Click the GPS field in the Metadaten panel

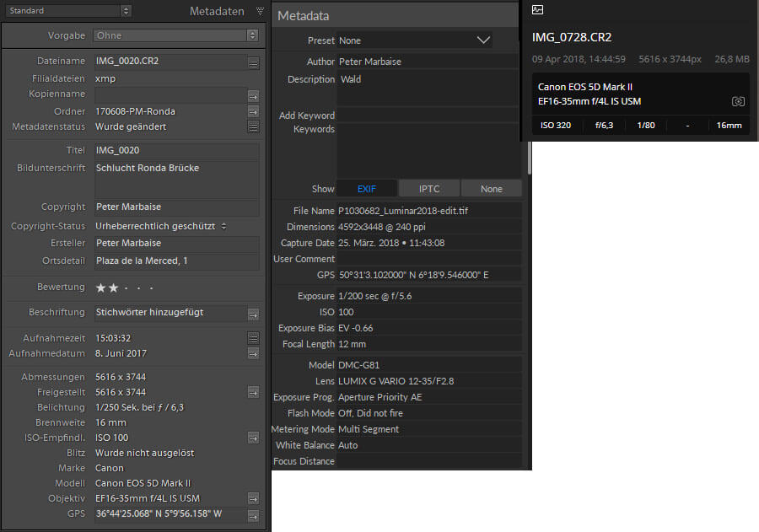tap(170, 514)
